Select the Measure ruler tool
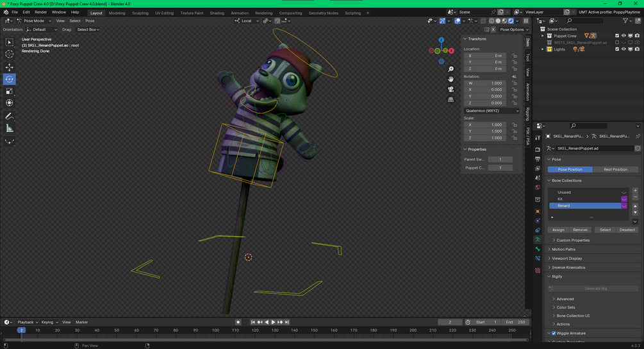The image size is (644, 349). coord(9,129)
